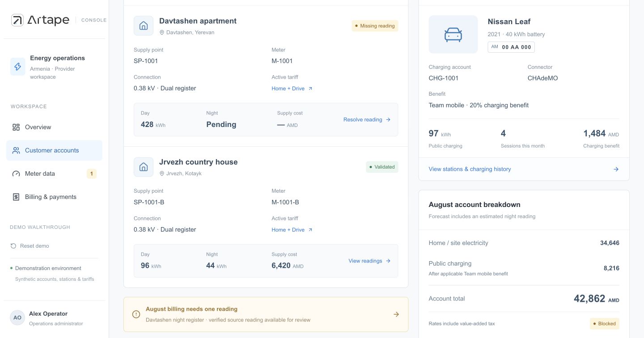644x338 pixels.
Task: Click the Reset demo circular arrow icon
Action: coord(13,246)
